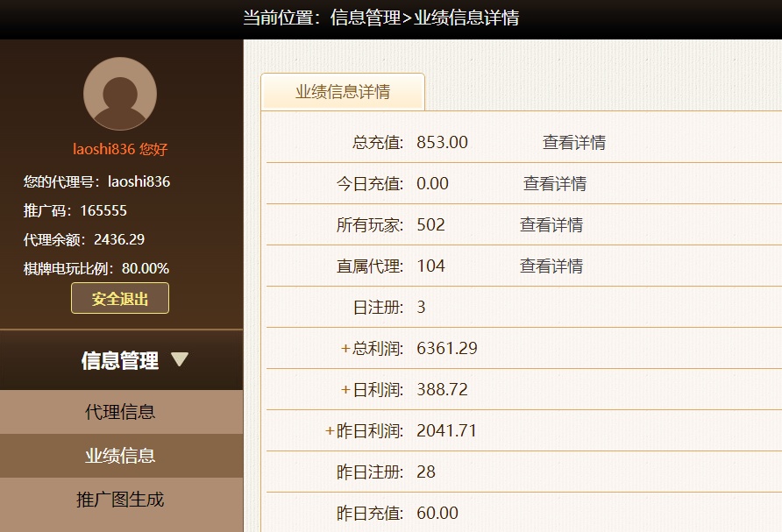
Task: Click the circular profile avatar icon
Action: pos(120,92)
